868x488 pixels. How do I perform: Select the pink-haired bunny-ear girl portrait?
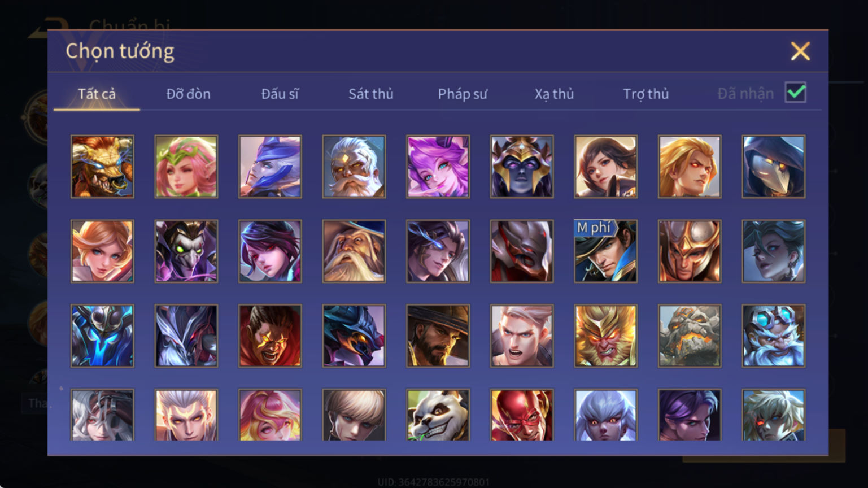coord(438,167)
